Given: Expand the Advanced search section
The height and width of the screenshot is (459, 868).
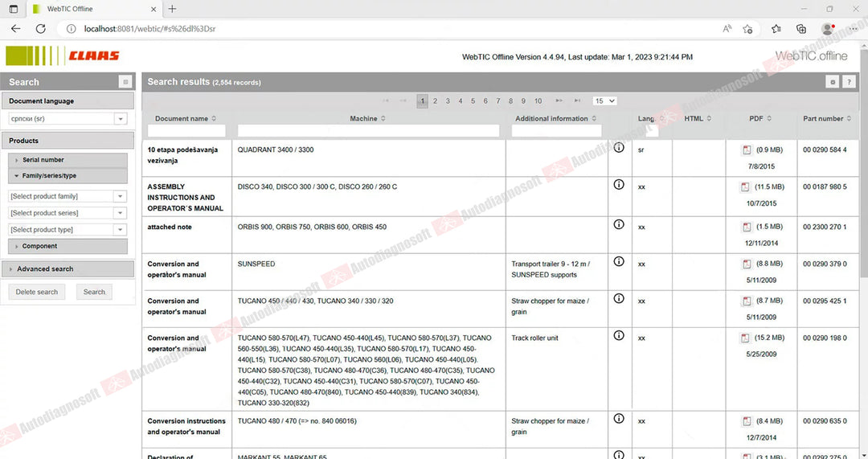Looking at the screenshot, I should tap(68, 268).
